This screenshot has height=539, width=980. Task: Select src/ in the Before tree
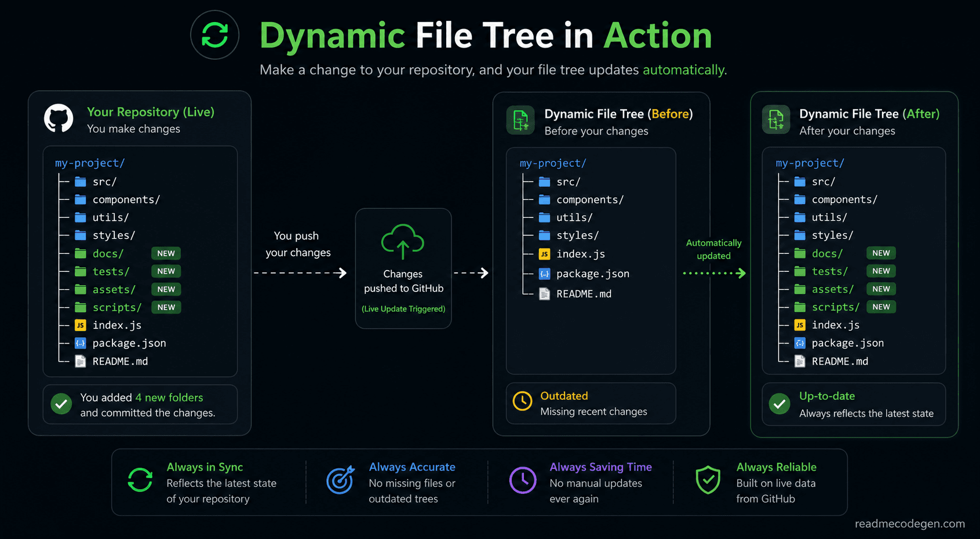pyautogui.click(x=569, y=182)
